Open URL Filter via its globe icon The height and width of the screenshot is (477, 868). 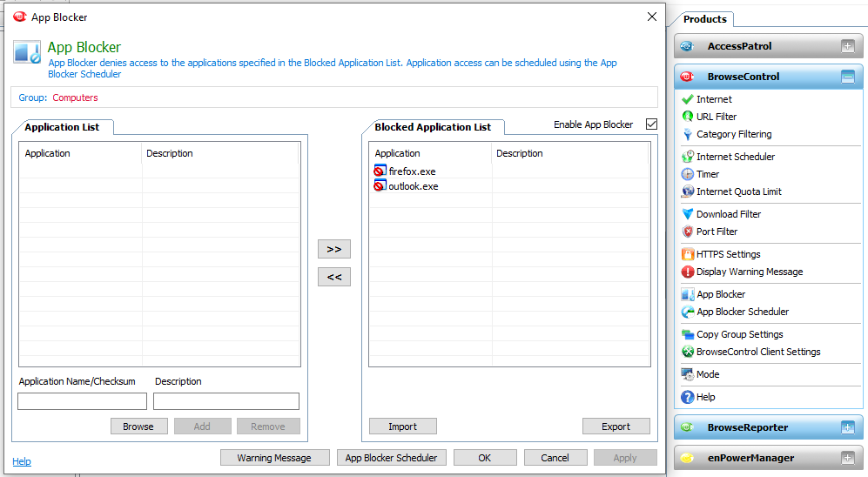point(687,117)
